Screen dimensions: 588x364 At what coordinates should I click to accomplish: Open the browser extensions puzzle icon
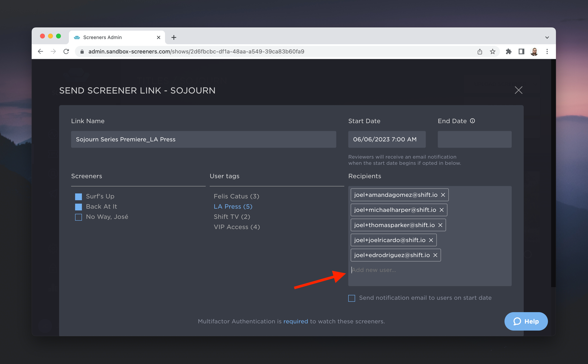(x=508, y=51)
